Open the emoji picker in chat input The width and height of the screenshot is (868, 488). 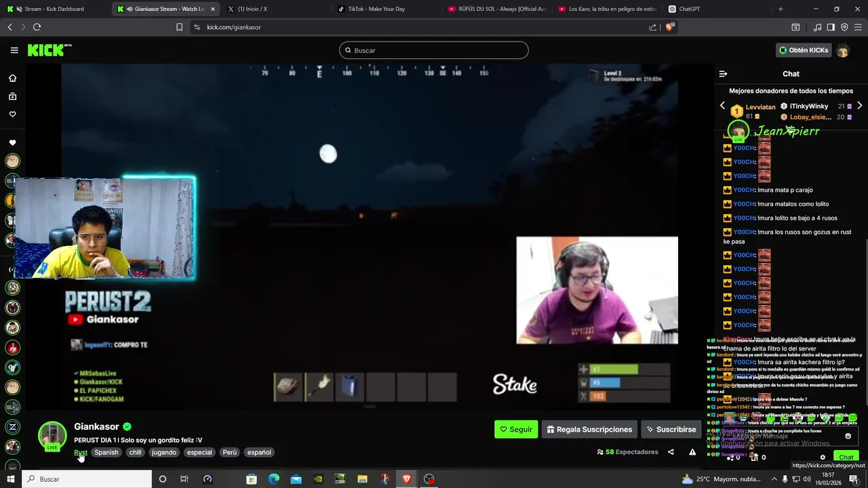[848, 436]
